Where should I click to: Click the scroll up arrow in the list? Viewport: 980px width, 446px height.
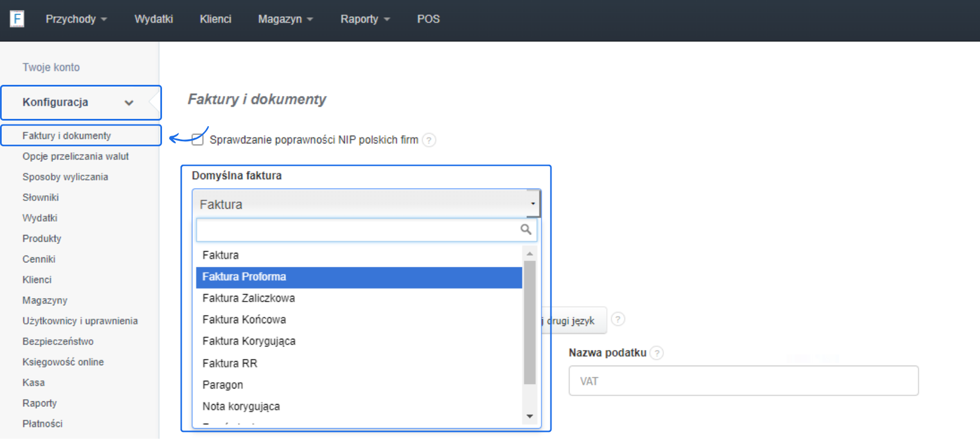530,254
